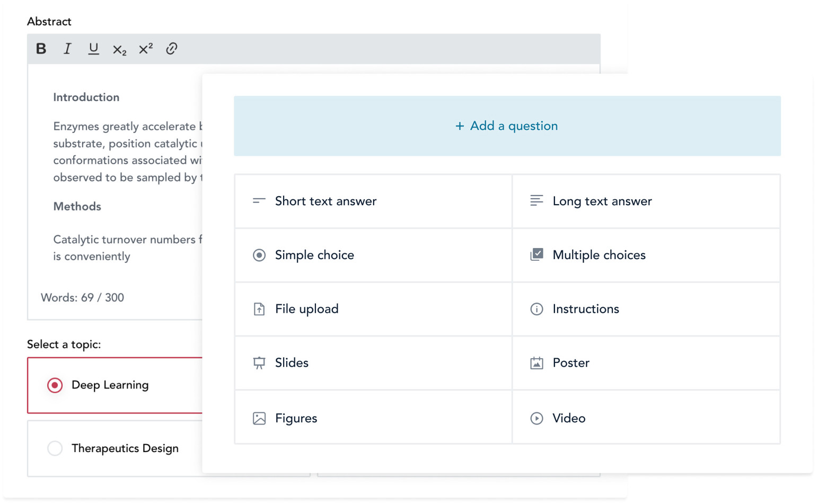Select the Deep Learning topic radio button
The width and height of the screenshot is (827, 504).
pyautogui.click(x=55, y=385)
